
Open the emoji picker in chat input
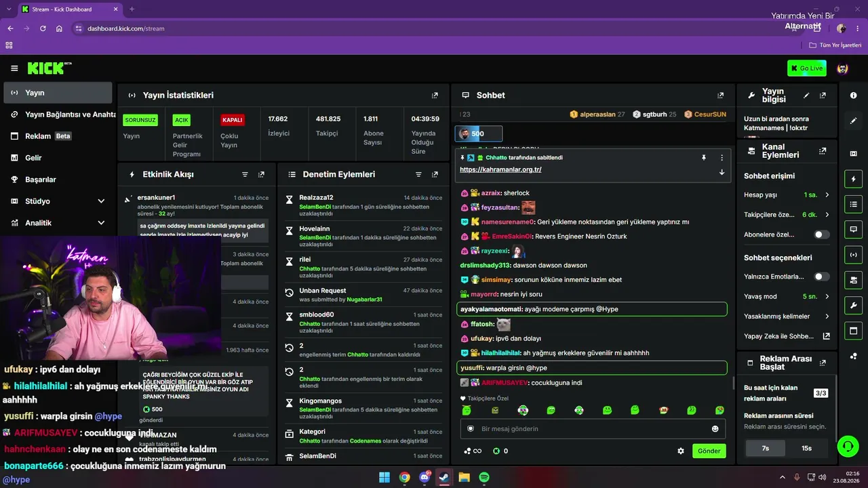[x=715, y=429]
